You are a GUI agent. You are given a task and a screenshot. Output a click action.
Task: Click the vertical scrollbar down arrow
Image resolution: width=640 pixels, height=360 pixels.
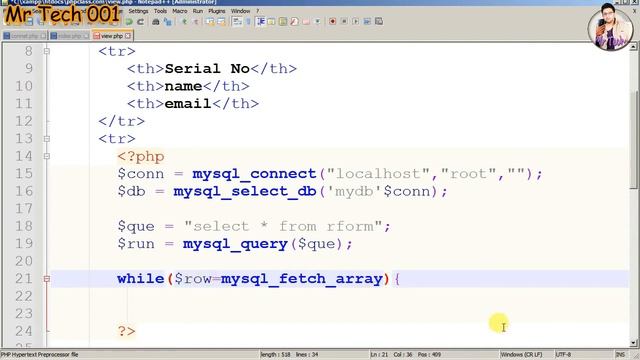(x=633, y=343)
